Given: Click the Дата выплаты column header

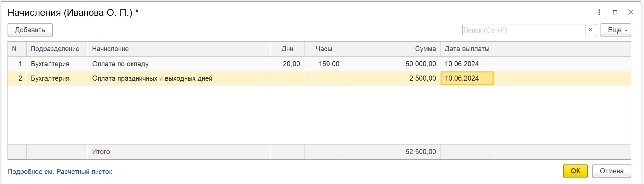Looking at the screenshot, I should click(x=467, y=49).
